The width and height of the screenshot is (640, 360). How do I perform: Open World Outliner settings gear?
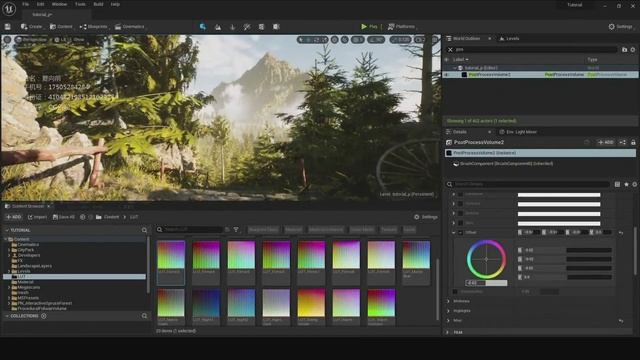point(633,49)
